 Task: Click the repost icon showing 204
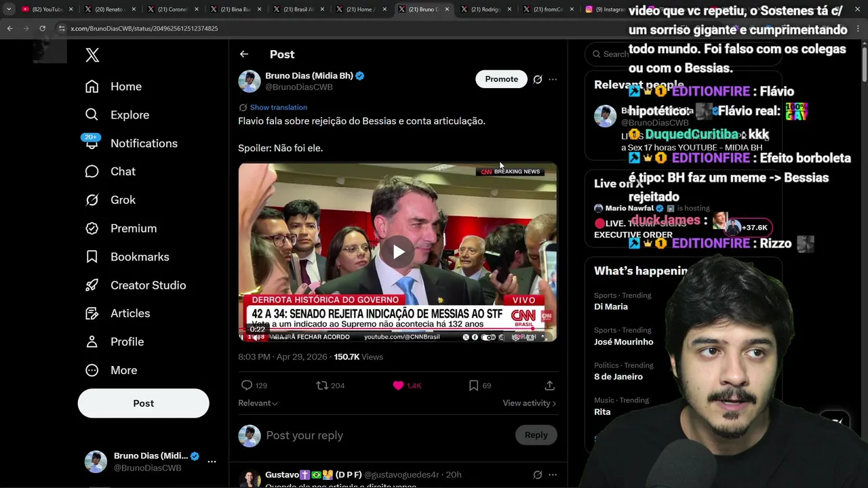pos(322,386)
